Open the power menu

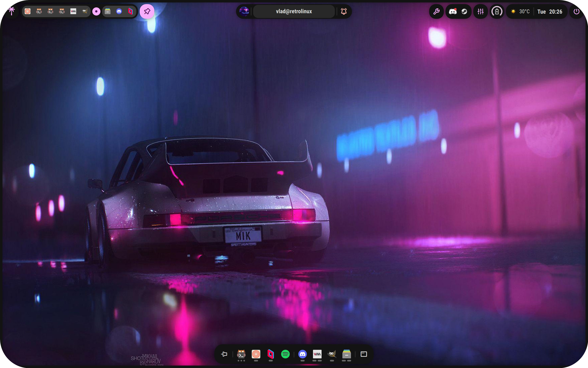576,11
